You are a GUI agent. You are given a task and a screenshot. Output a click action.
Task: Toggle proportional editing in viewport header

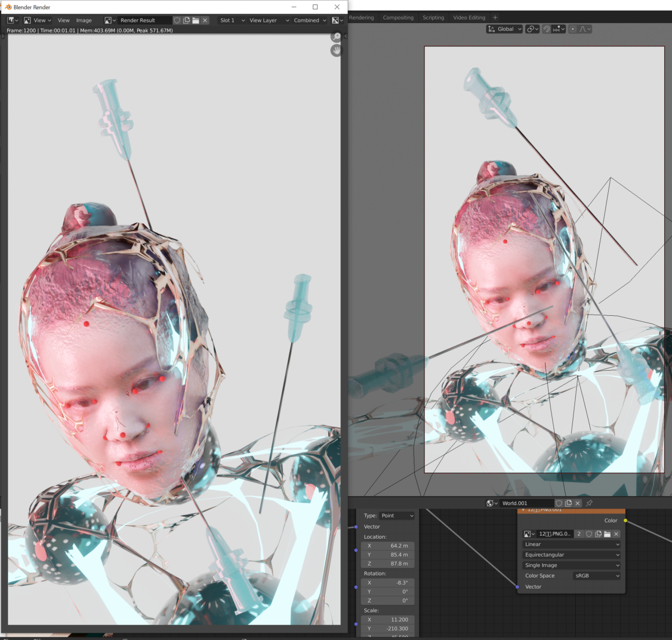pyautogui.click(x=572, y=29)
